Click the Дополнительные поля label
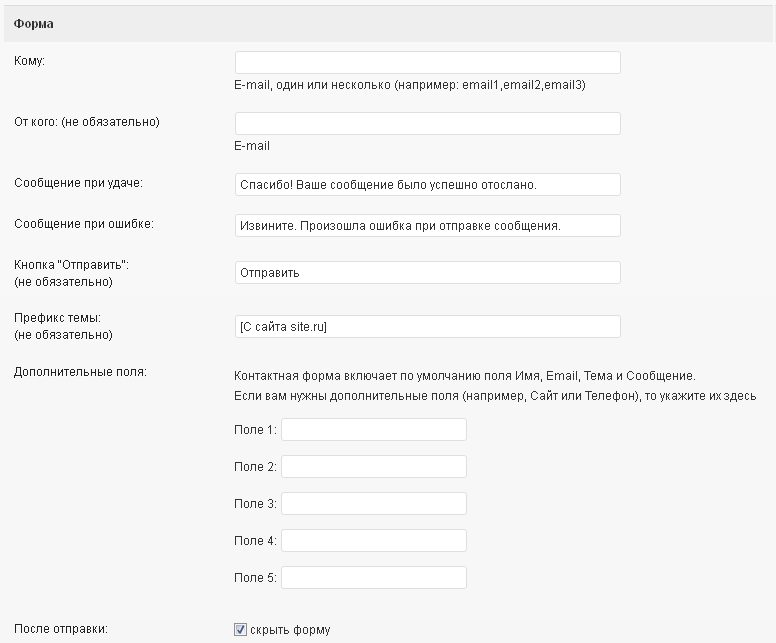Screen dimensions: 776x643 80,372
